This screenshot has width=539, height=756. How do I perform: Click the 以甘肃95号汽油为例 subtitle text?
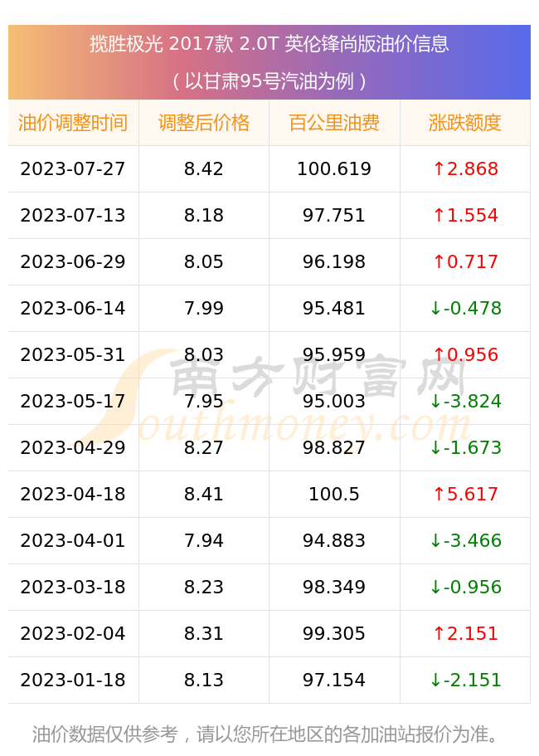click(269, 81)
